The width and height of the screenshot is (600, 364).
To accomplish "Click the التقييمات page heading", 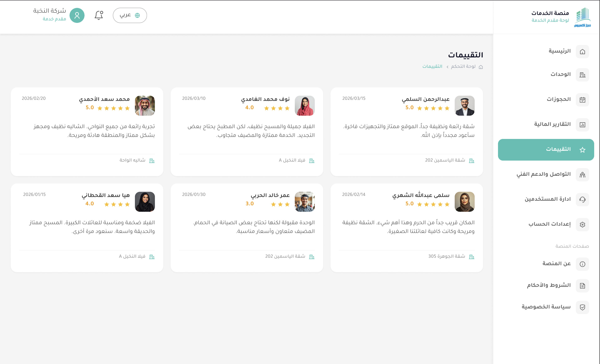I will pyautogui.click(x=466, y=55).
